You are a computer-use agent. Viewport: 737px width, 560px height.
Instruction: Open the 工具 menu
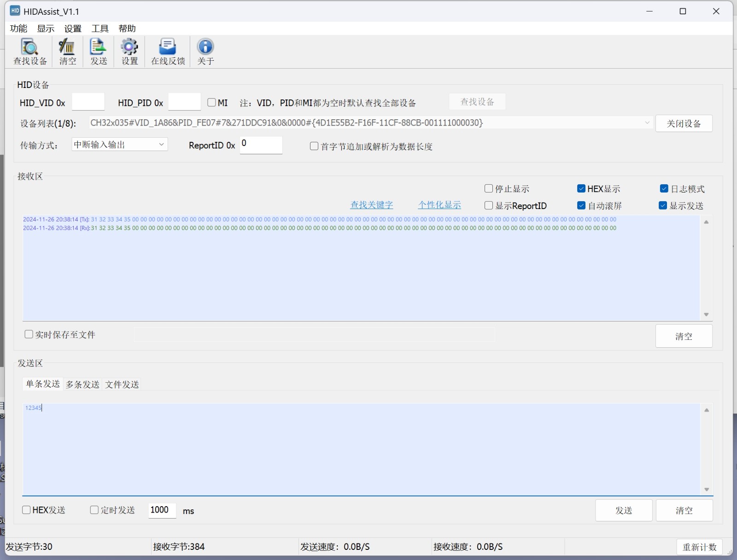[100, 29]
